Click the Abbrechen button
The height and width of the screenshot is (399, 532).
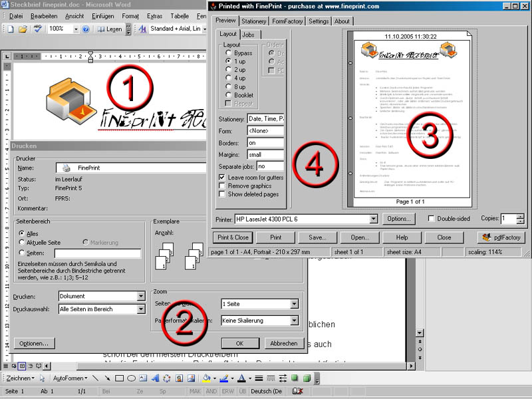[x=284, y=344]
